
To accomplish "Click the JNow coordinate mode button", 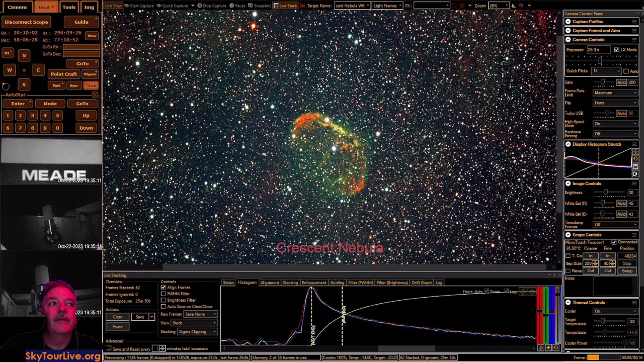I will [92, 36].
